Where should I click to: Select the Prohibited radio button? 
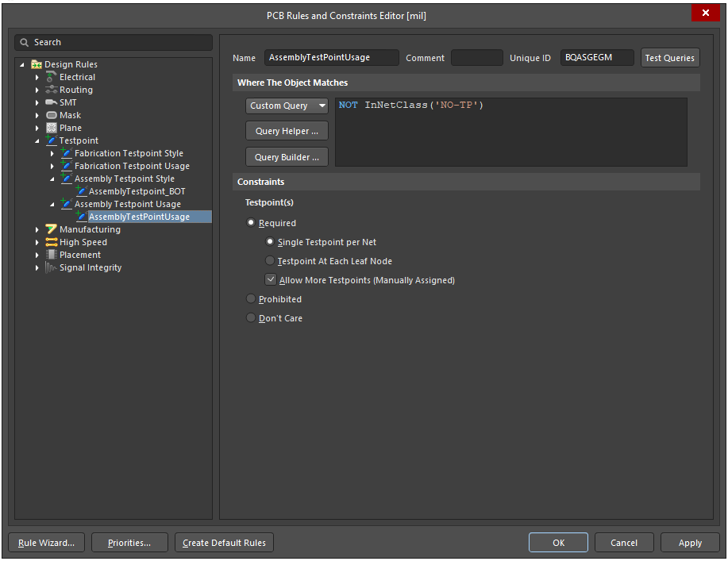pyautogui.click(x=251, y=299)
